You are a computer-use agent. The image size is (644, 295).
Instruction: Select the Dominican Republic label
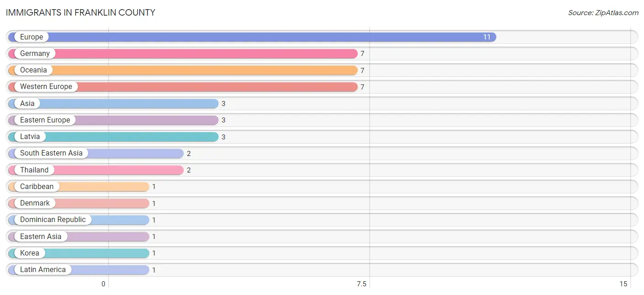[x=53, y=220]
